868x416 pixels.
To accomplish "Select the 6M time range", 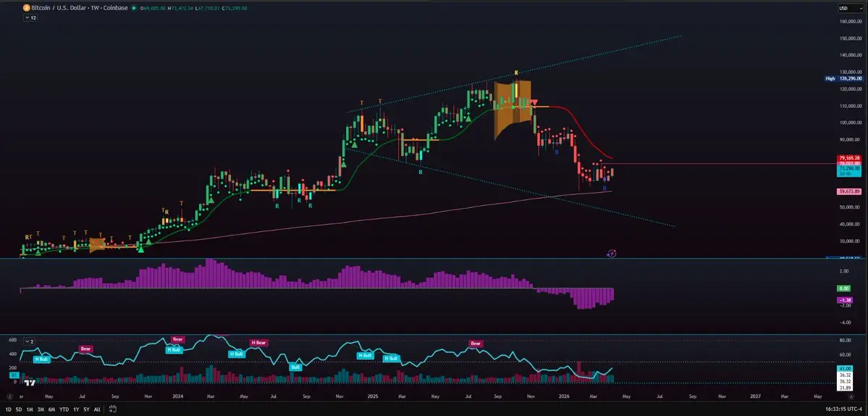I will tap(51, 409).
